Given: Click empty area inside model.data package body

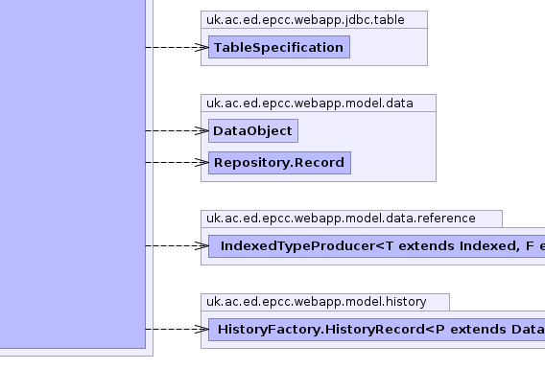Looking at the screenshot, I should [392, 146].
